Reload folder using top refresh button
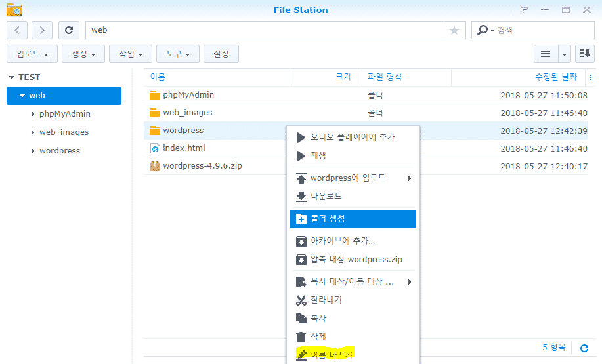This screenshot has width=602, height=364. point(69,30)
